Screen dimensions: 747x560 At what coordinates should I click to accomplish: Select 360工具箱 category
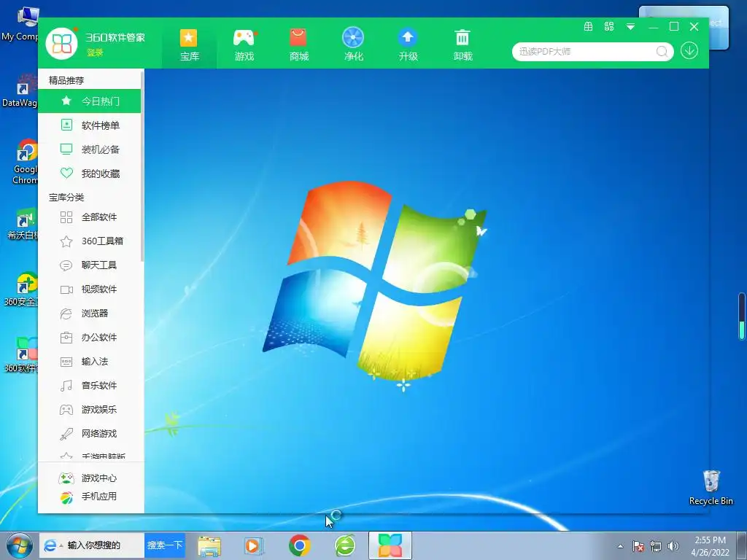[x=89, y=241]
